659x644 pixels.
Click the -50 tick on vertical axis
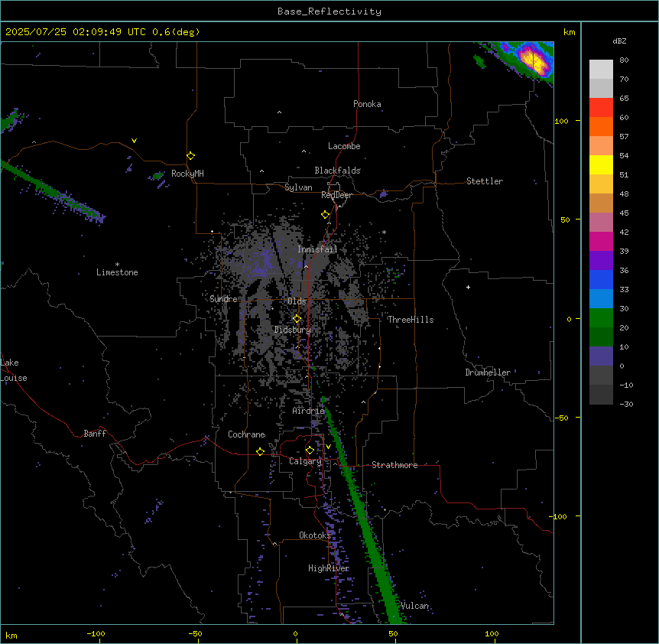coord(561,418)
